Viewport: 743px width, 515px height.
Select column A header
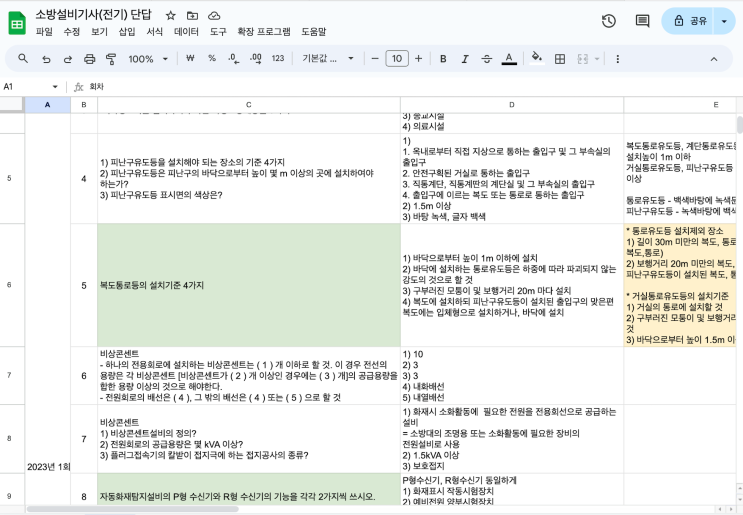(47, 105)
